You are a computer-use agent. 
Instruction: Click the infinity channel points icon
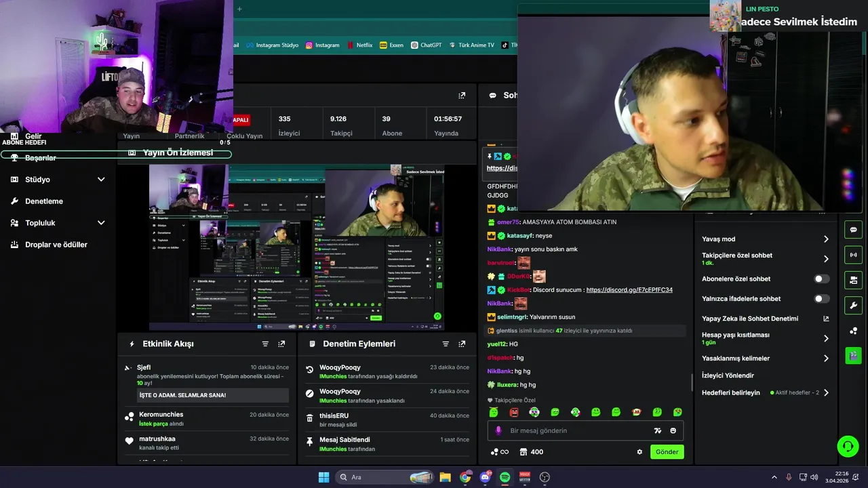tap(499, 452)
